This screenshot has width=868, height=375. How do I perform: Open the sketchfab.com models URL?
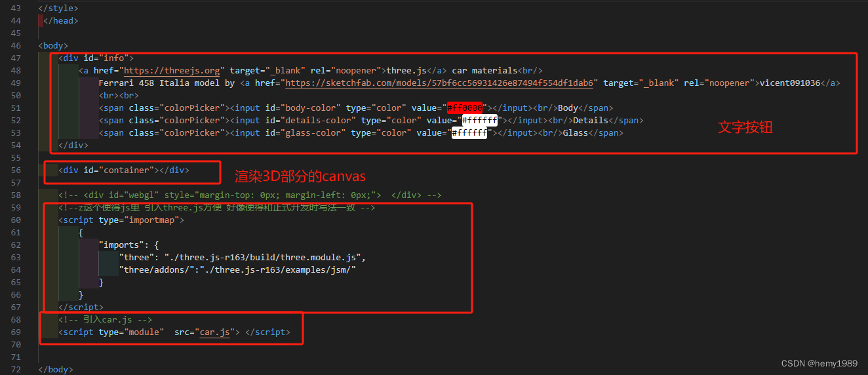pyautogui.click(x=439, y=83)
